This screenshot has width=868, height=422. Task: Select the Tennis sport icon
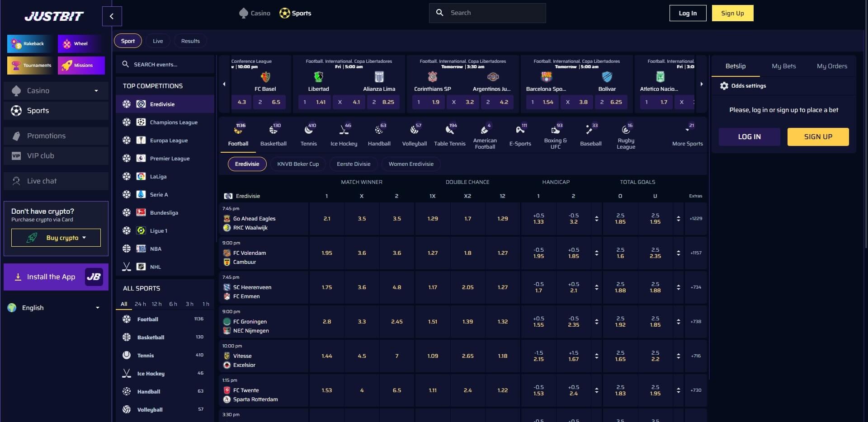click(x=309, y=130)
